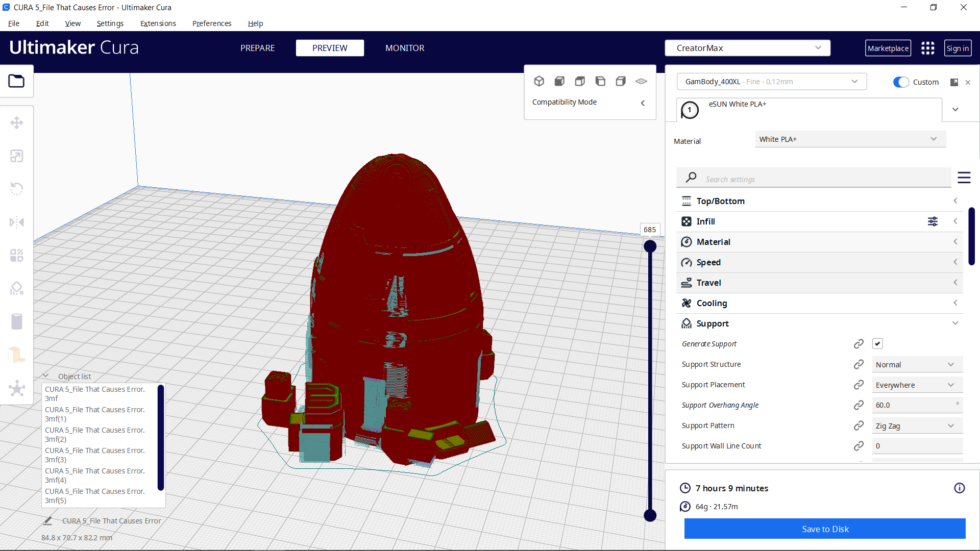Collapse the Object list

pos(45,376)
